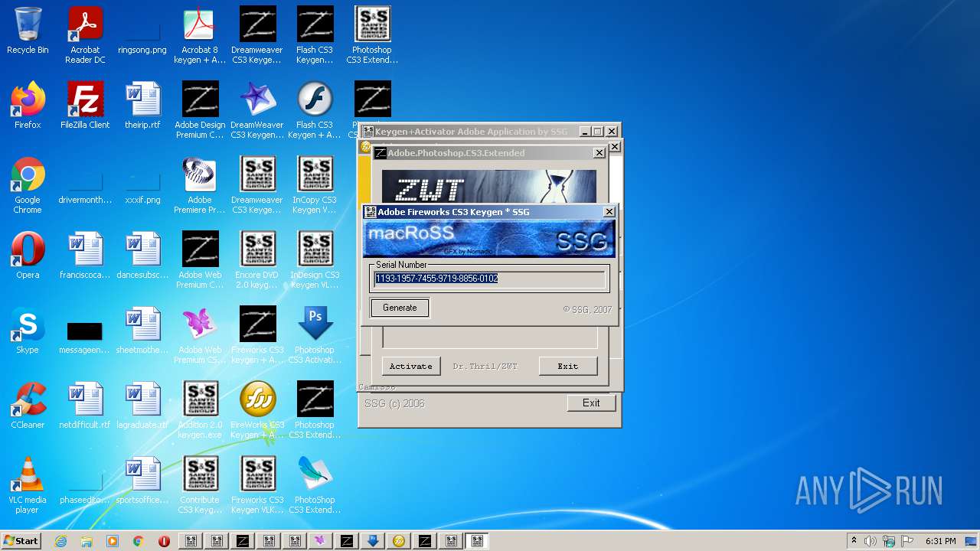The height and width of the screenshot is (551, 980).
Task: Launch VLC media player from desktop
Action: point(28,485)
